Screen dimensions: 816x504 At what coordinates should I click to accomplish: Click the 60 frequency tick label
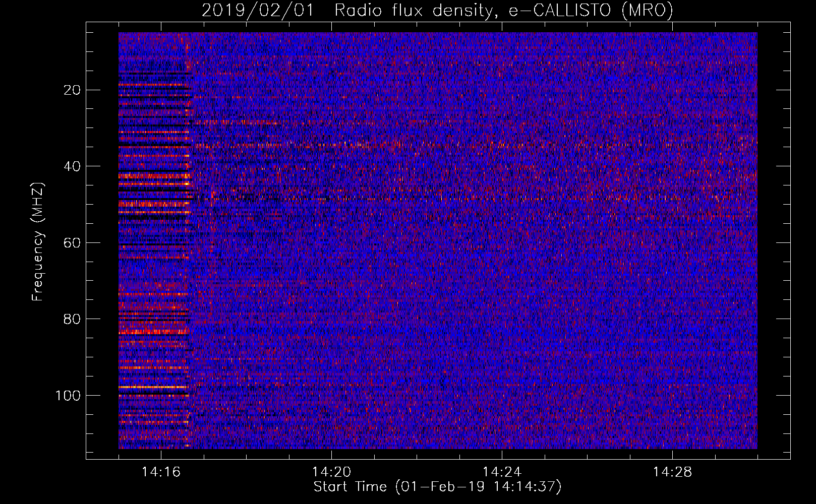tap(73, 243)
